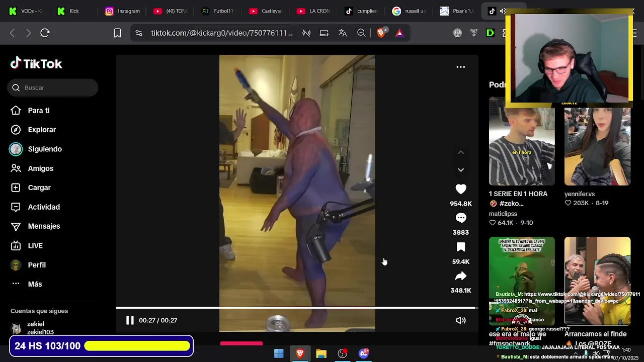Go to the previous video with the up chevron

pos(460,152)
